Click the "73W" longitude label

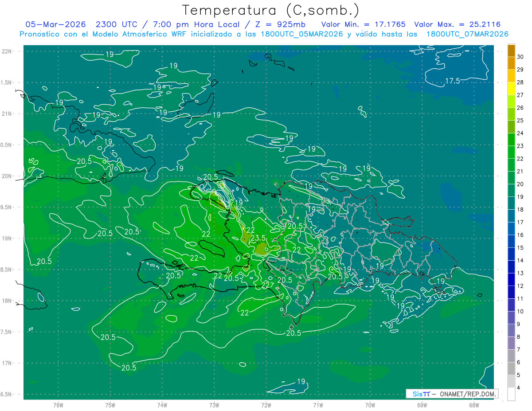[x=214, y=405]
